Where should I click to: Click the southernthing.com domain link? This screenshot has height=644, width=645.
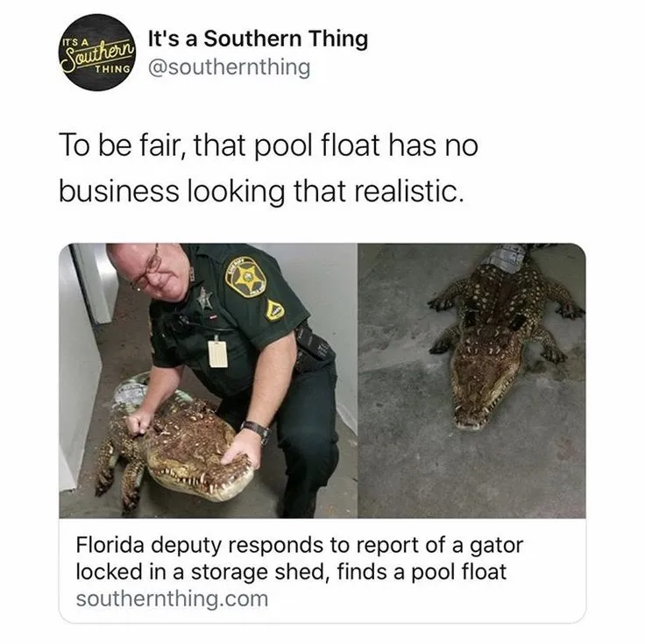click(172, 598)
